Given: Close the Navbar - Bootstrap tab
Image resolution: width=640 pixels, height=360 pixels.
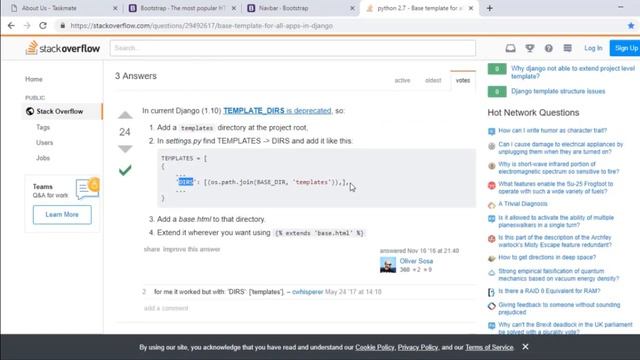Looking at the screenshot, I should pyautogui.click(x=352, y=8).
